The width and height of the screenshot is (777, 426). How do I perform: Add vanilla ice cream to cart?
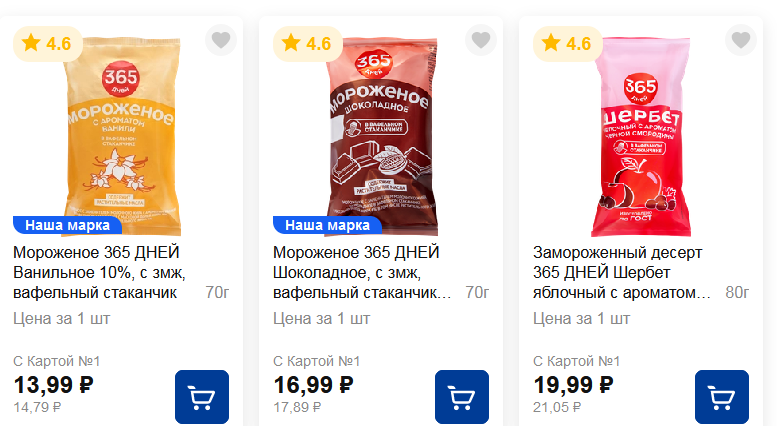point(202,397)
